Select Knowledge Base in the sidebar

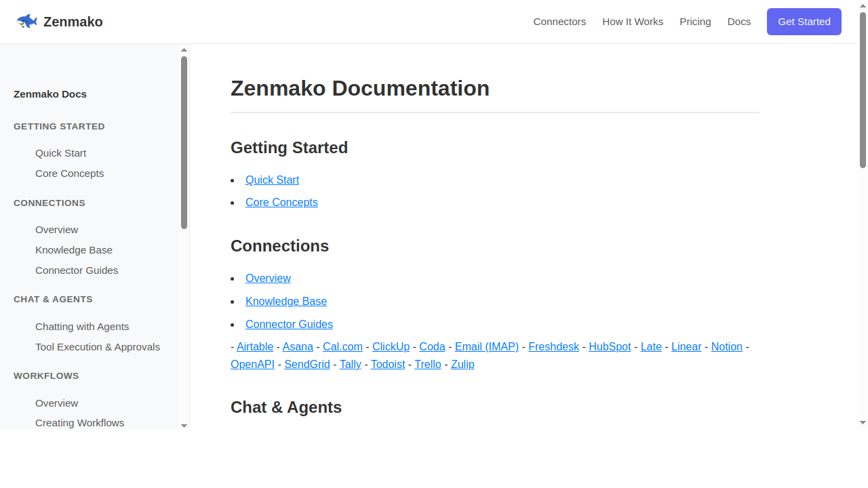[x=74, y=250]
